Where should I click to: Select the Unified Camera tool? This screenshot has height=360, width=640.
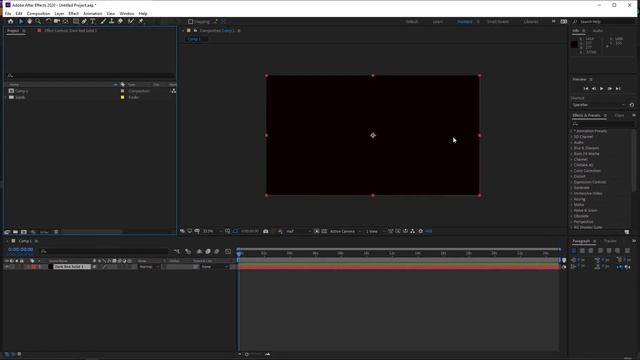(x=57, y=21)
